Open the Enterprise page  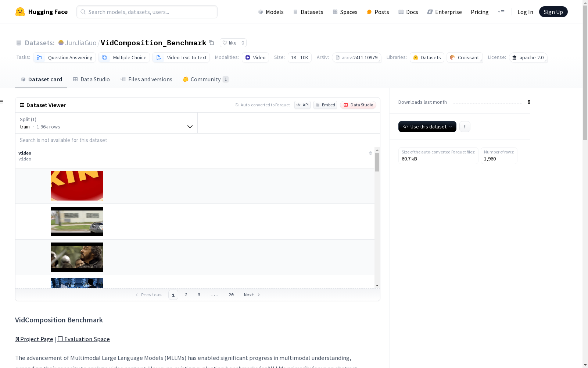pos(444,12)
